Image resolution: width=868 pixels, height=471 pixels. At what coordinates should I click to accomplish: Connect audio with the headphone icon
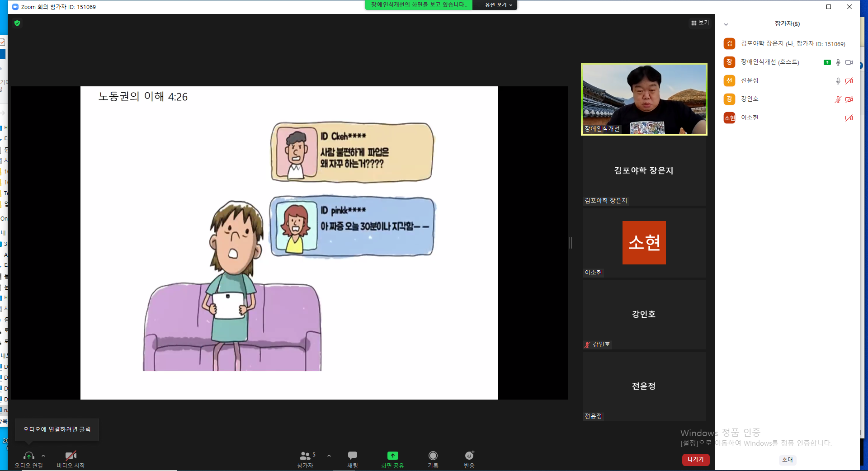(29, 456)
